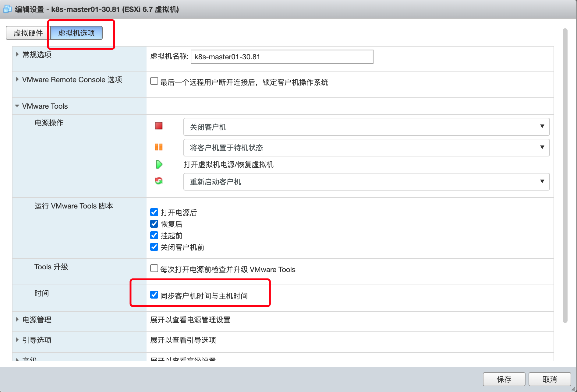This screenshot has height=392, width=577.
Task: Click the 虚拟机名称 text field
Action: 281,57
